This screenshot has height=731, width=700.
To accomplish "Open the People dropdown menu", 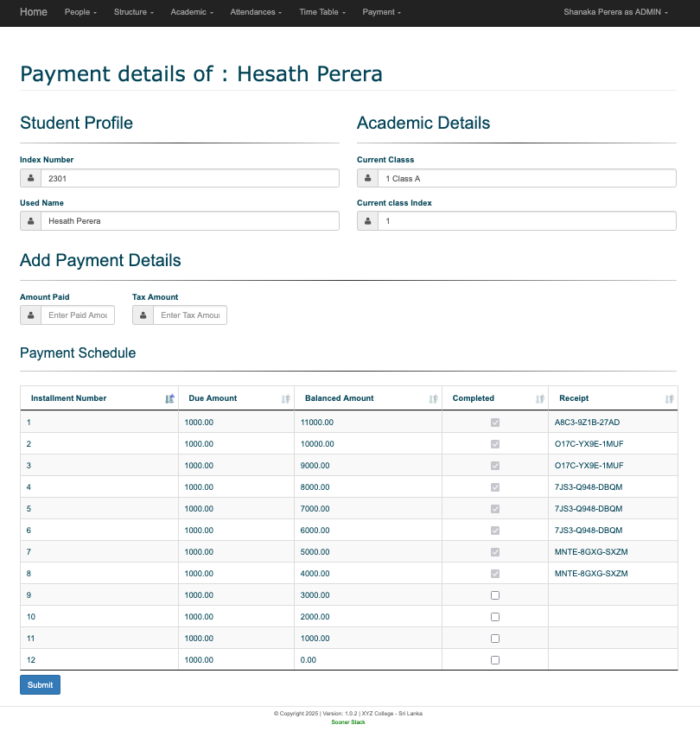I will pyautogui.click(x=80, y=12).
